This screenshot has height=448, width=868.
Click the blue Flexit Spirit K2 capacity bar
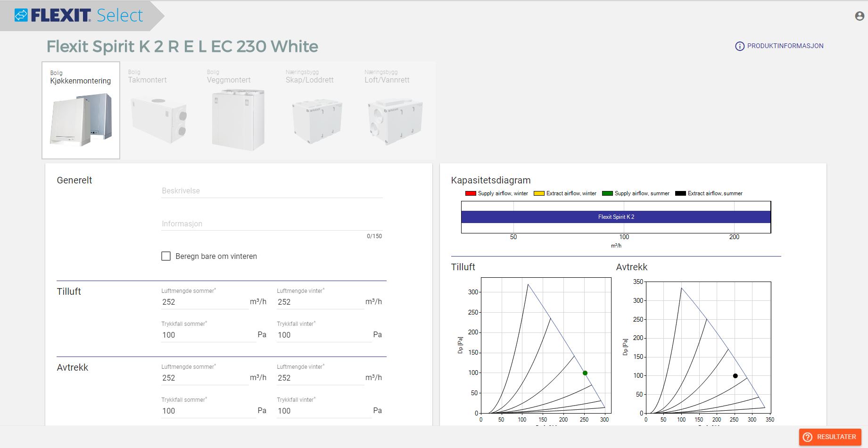(616, 217)
